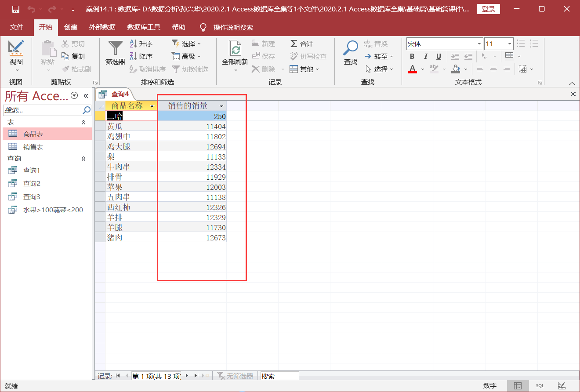The height and width of the screenshot is (392, 580).
Task: Open the 转至 go-to dropdown
Action: [x=379, y=56]
